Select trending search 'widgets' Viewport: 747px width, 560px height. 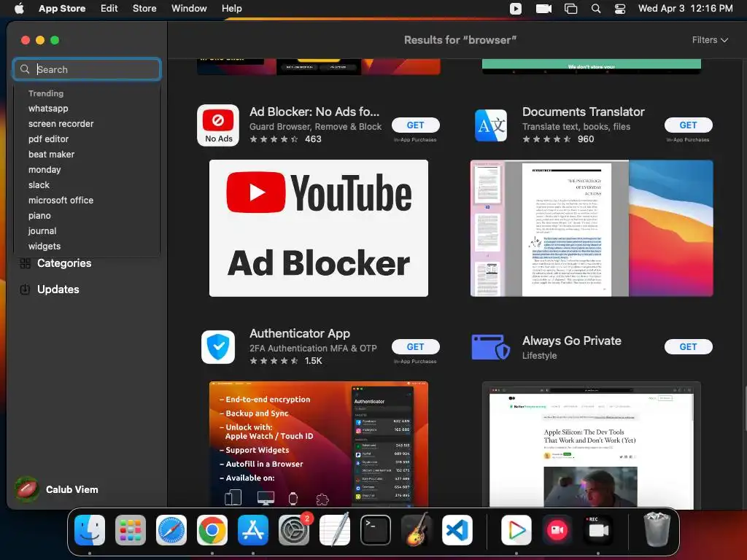pyautogui.click(x=44, y=246)
